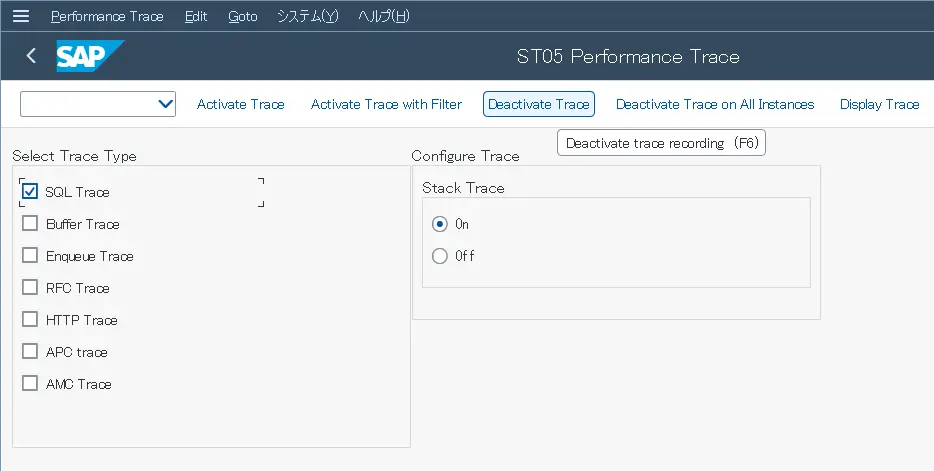Click the Activate Trace button
This screenshot has width=934, height=471.
240,104
